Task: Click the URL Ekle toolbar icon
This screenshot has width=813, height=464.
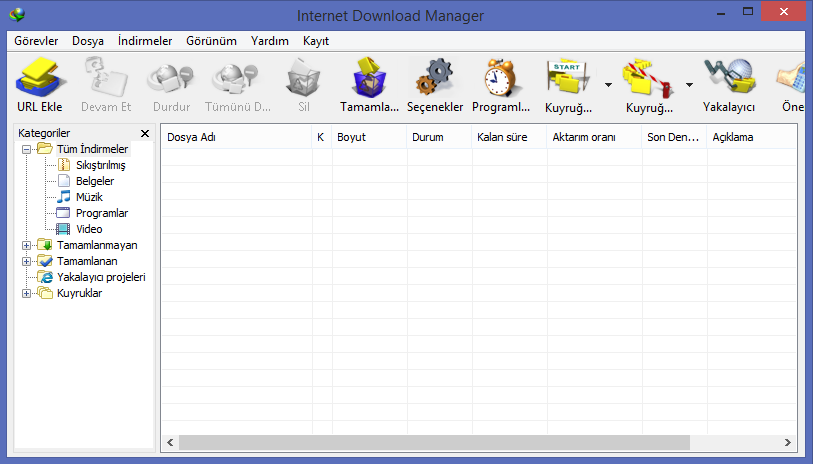Action: pos(40,78)
